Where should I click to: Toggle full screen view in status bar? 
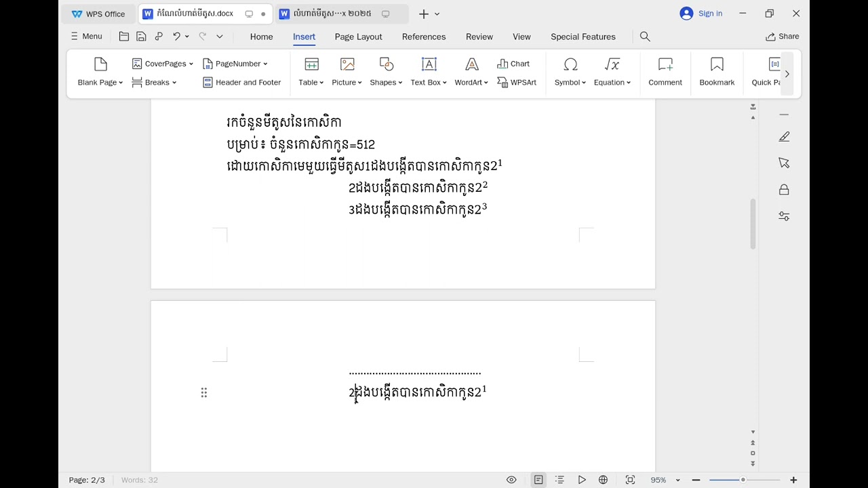pyautogui.click(x=630, y=480)
